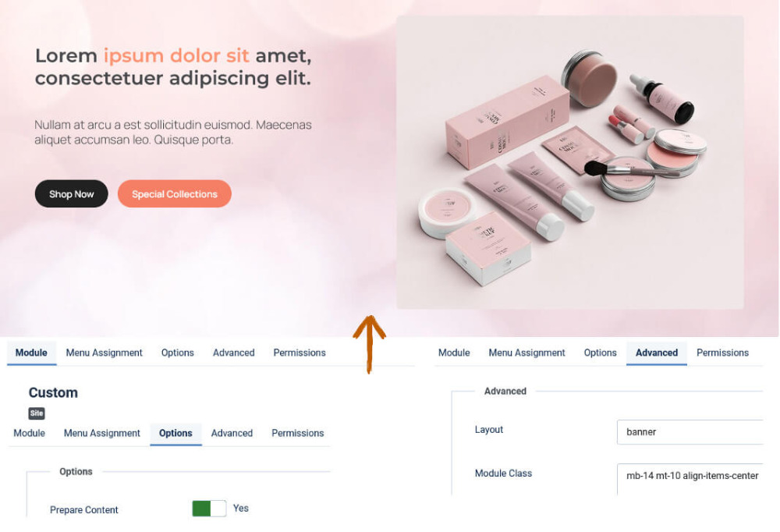Open Permissions tab in the top left tab row
780x532 pixels.
[300, 353]
